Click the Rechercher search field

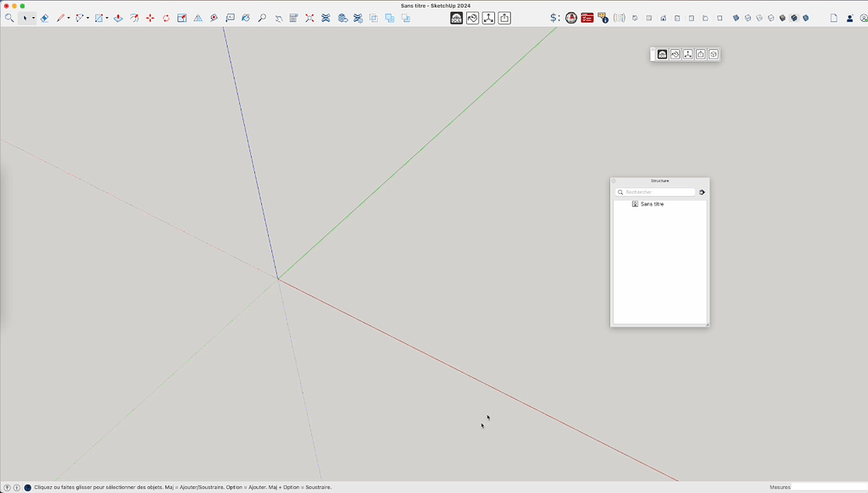pos(659,192)
